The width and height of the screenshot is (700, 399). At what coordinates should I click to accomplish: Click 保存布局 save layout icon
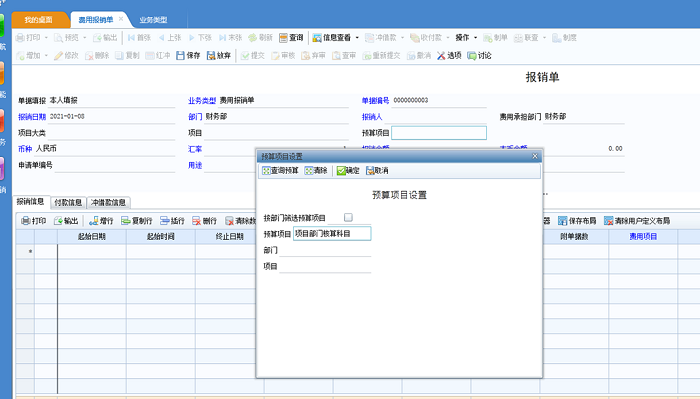[577, 220]
